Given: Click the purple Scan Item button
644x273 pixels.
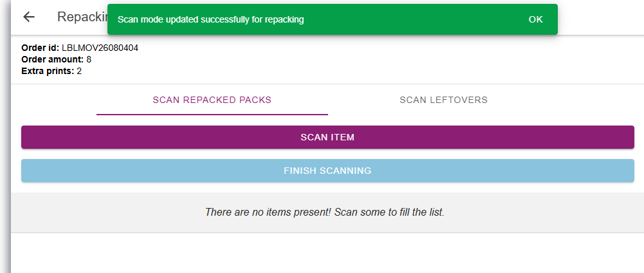Looking at the screenshot, I should (x=327, y=137).
